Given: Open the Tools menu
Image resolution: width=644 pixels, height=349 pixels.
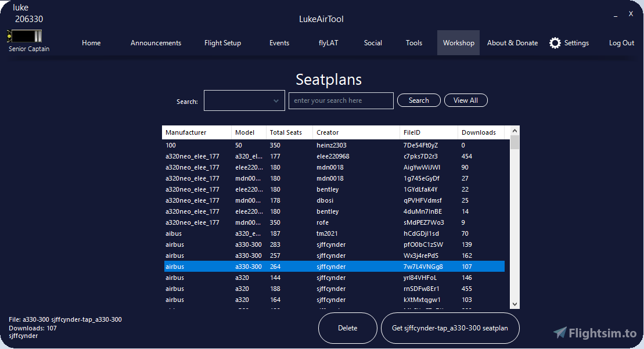Looking at the screenshot, I should tap(414, 42).
